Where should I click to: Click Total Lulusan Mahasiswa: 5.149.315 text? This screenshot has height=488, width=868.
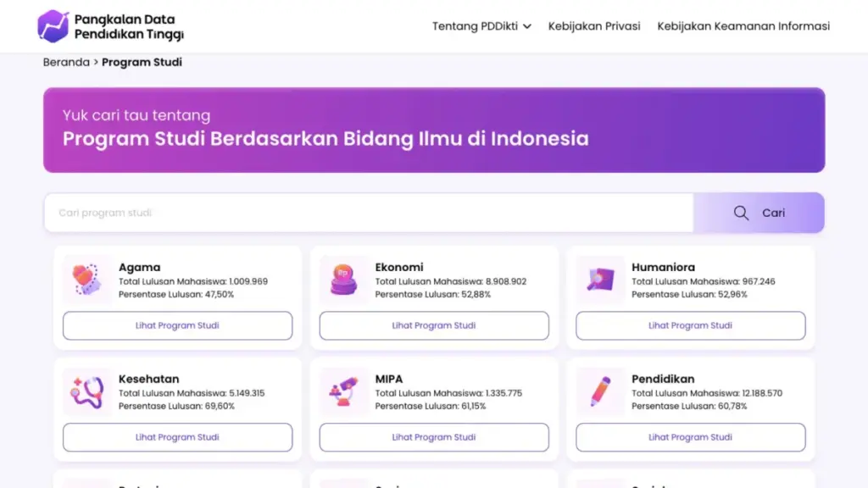[192, 393]
